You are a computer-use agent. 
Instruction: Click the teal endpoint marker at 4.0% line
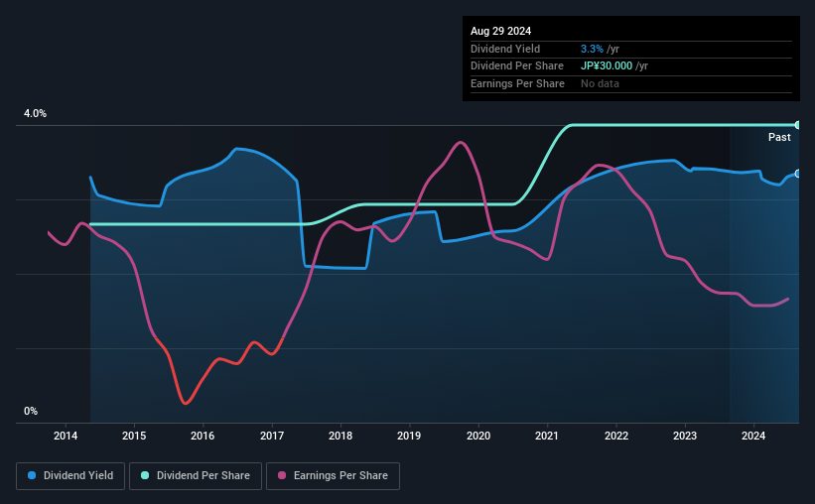[797, 125]
